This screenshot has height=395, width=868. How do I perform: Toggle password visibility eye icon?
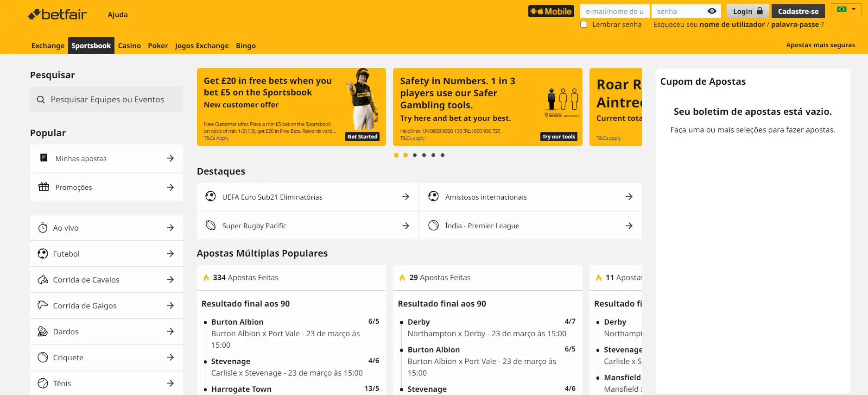712,11
